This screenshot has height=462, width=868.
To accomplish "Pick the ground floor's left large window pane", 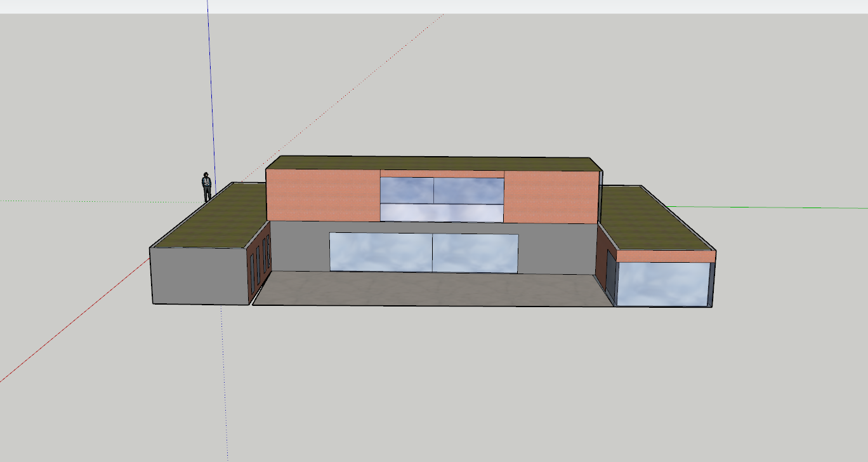I will (381, 251).
